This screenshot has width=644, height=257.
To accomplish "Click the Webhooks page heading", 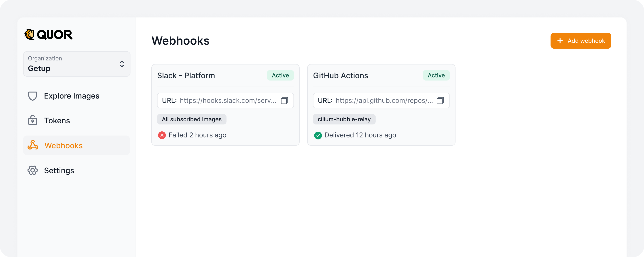I will (180, 41).
